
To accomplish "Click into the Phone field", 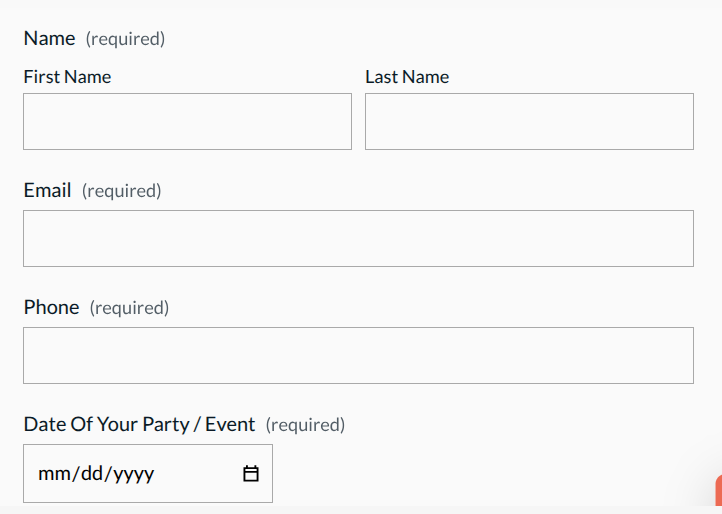I will click(358, 356).
